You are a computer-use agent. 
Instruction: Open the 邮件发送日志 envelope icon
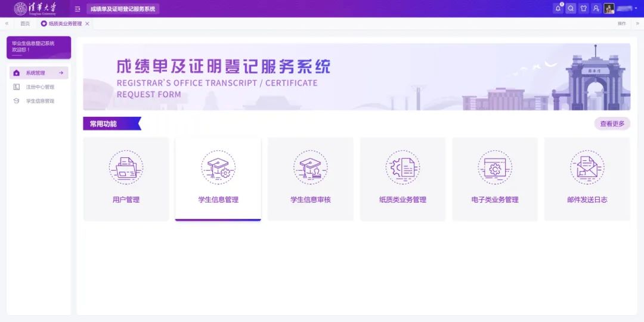[587, 168]
